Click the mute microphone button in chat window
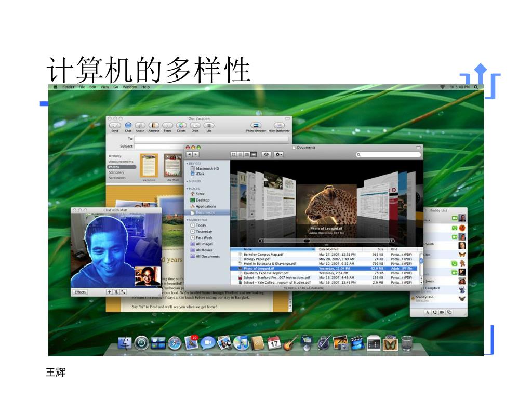The width and height of the screenshot is (532, 399). point(116,292)
